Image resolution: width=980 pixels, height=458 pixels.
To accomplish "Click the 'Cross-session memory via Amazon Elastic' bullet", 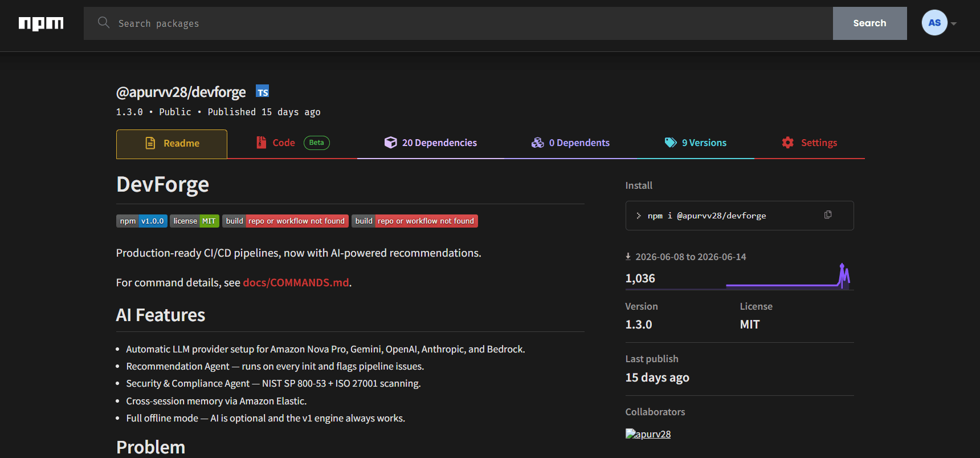I will point(217,401).
